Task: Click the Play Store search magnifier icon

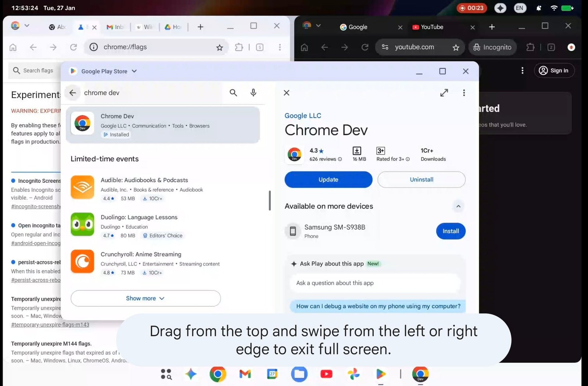Action: [x=233, y=93]
